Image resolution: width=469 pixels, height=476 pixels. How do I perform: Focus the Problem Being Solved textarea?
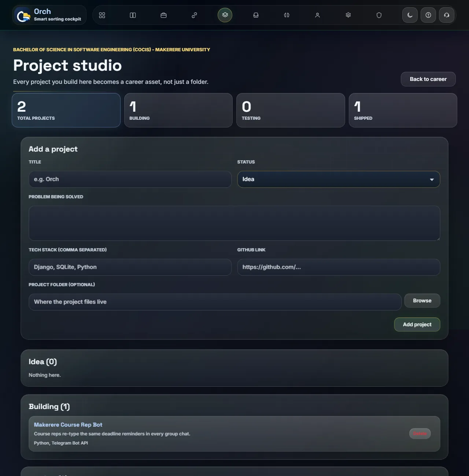tap(234, 223)
